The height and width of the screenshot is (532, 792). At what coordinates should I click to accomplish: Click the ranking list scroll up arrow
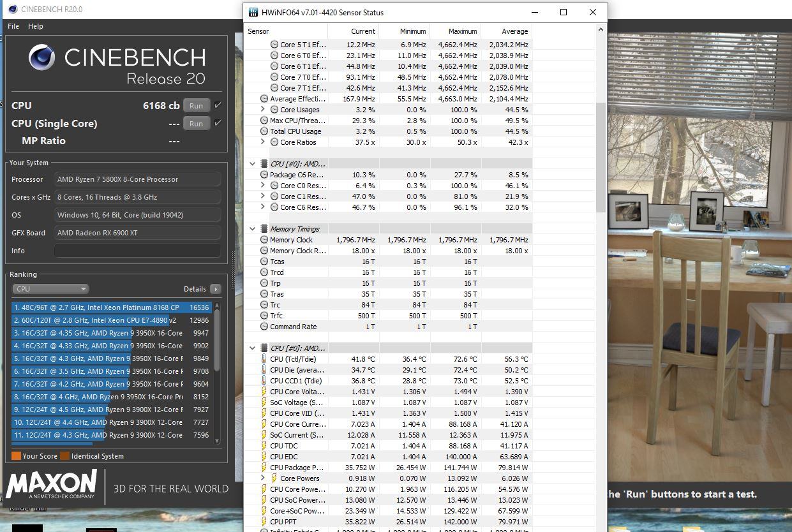217,306
